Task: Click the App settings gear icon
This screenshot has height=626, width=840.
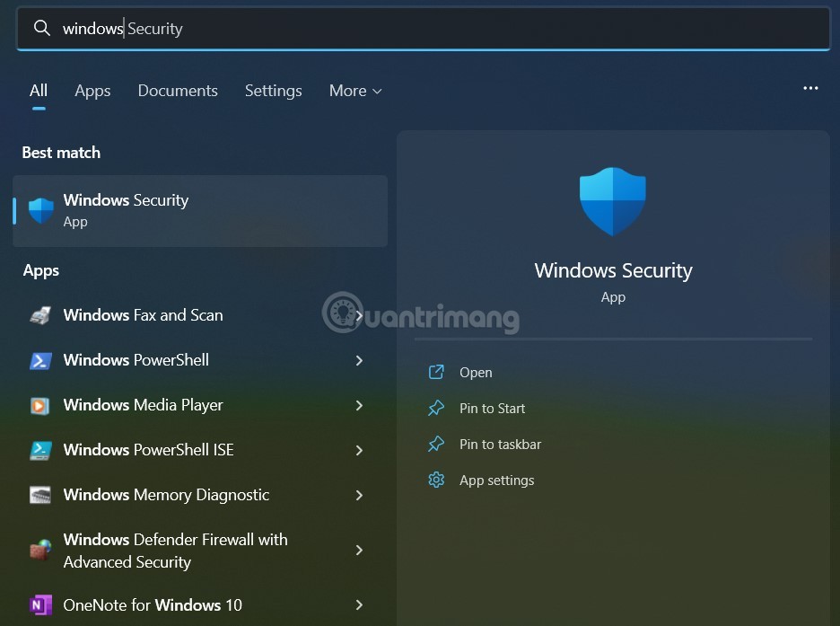Action: click(x=436, y=480)
